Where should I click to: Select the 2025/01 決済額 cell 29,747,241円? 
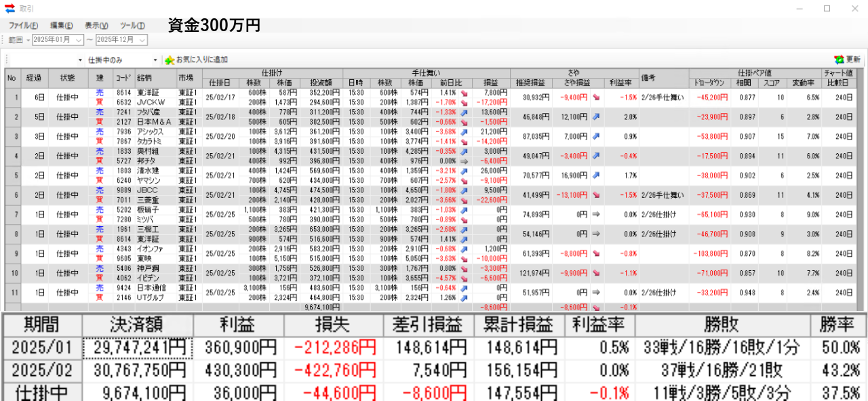138,348
